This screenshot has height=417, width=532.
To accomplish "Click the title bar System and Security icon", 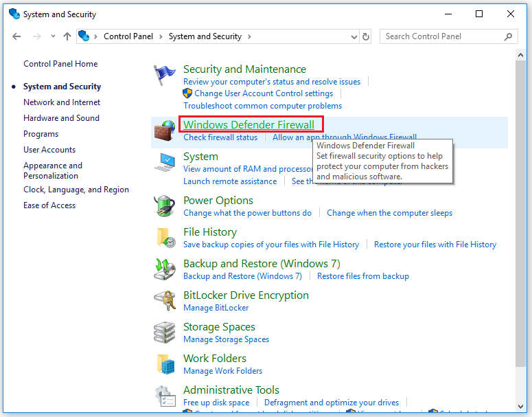I will 14,14.
